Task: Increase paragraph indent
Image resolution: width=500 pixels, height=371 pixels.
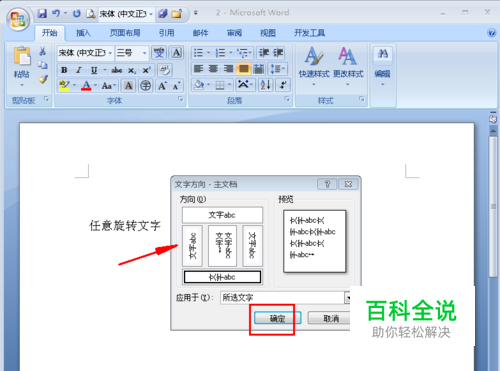Action: click(278, 53)
